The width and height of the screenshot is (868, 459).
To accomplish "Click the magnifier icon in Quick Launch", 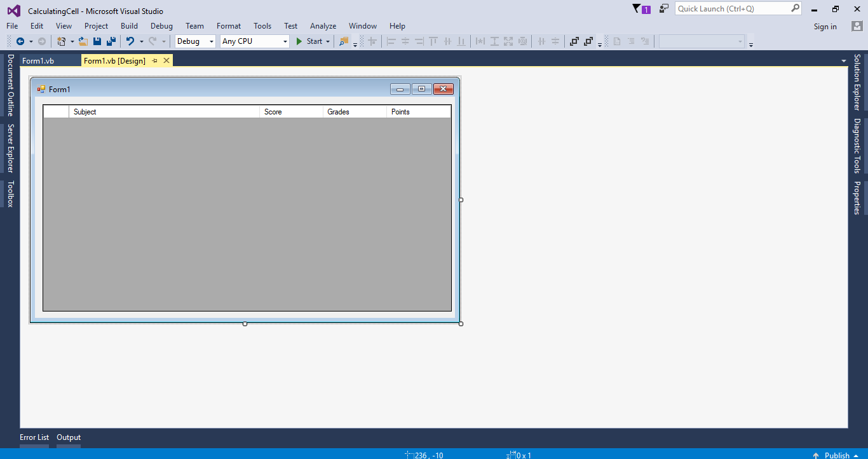I will click(x=795, y=8).
